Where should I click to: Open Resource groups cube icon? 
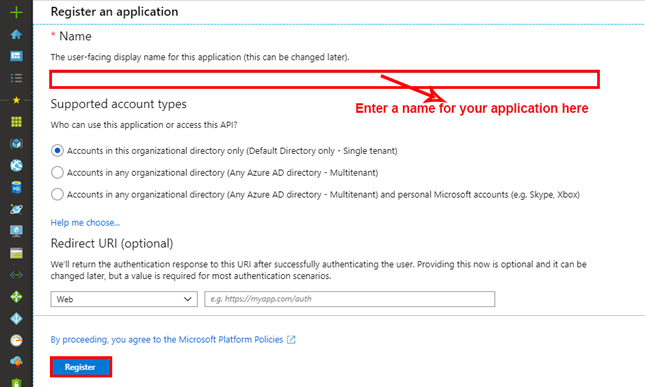[x=16, y=144]
